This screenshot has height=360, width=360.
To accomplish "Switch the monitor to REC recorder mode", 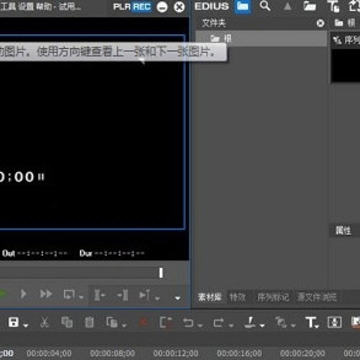I will (142, 7).
